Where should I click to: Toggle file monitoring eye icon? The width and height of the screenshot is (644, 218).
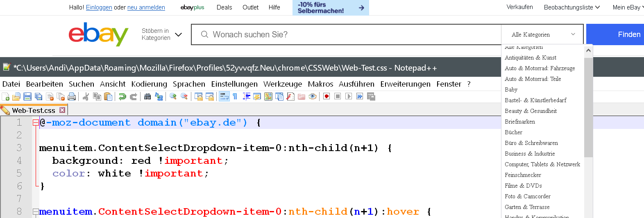tap(313, 96)
